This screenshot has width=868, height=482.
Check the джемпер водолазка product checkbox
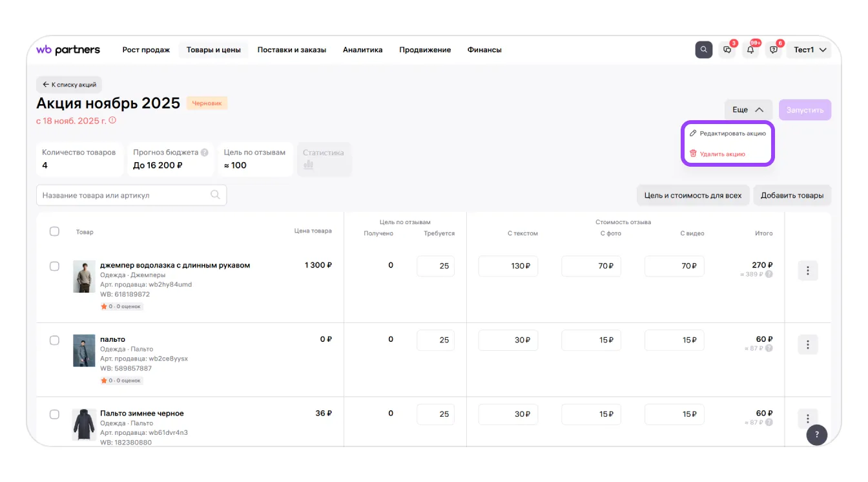click(55, 266)
